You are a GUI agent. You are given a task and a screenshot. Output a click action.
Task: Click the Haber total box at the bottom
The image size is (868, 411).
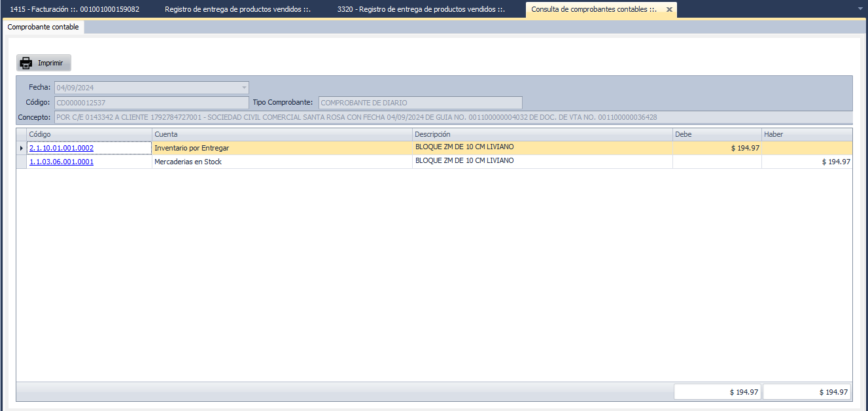[807, 392]
